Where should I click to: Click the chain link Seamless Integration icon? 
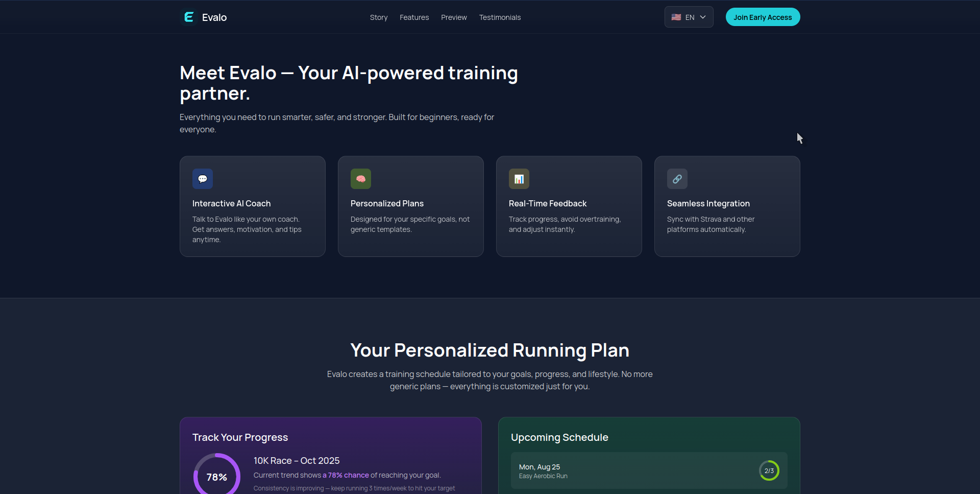point(677,179)
